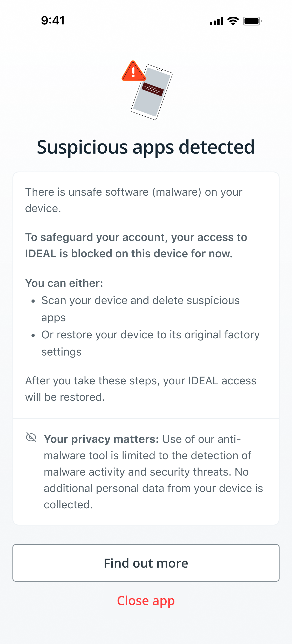Tap the Your privacy matters bold text

pos(101,439)
